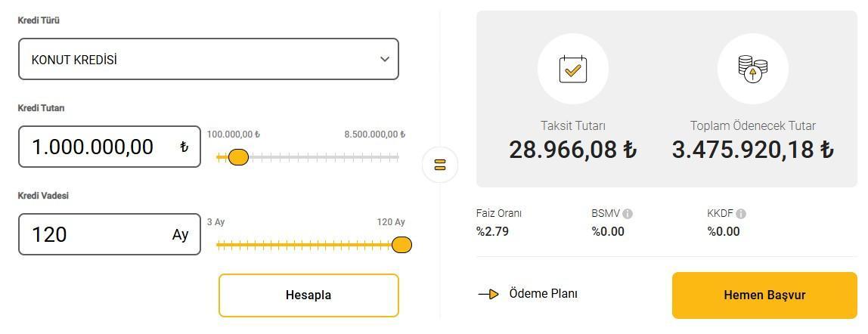868x334 pixels.
Task: Click the 100.000,00 ₺ minimum amount label
Action: click(234, 135)
